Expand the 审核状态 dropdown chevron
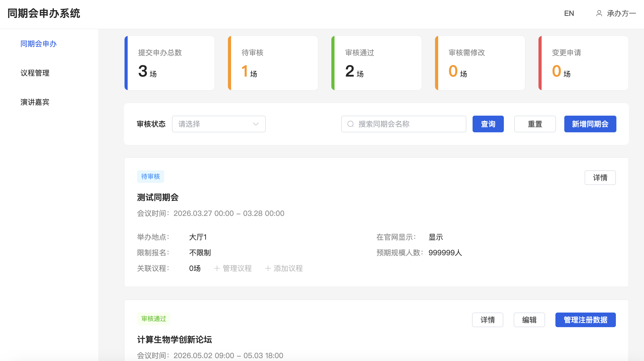Image resolution: width=644 pixels, height=361 pixels. click(x=256, y=124)
